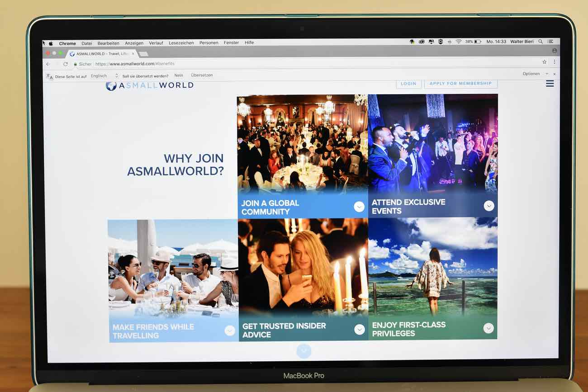The height and width of the screenshot is (392, 588).
Task: Open Chrome three-dot menu icon
Action: click(554, 62)
